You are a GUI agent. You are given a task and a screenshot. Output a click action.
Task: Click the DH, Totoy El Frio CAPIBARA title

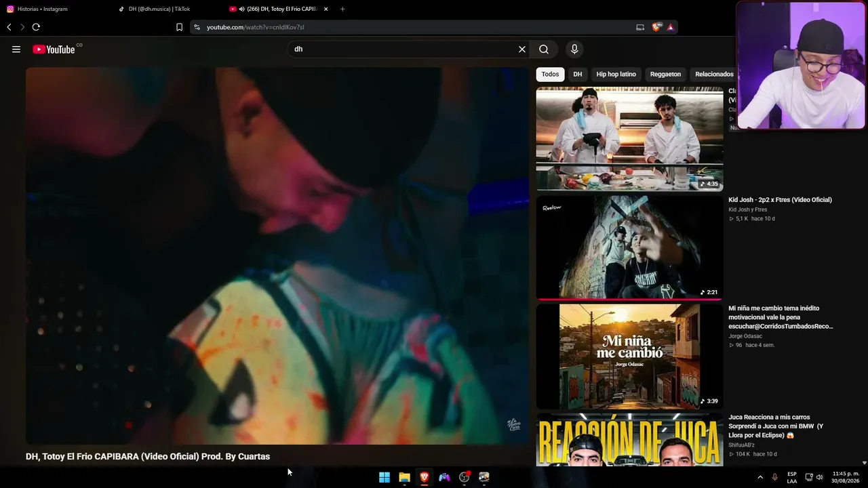click(x=148, y=457)
